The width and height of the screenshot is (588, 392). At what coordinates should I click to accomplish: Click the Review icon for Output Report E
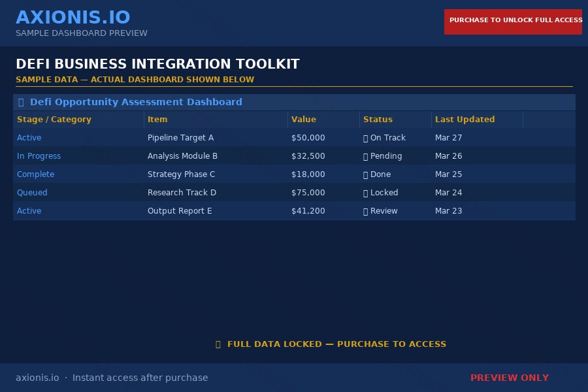(x=366, y=211)
